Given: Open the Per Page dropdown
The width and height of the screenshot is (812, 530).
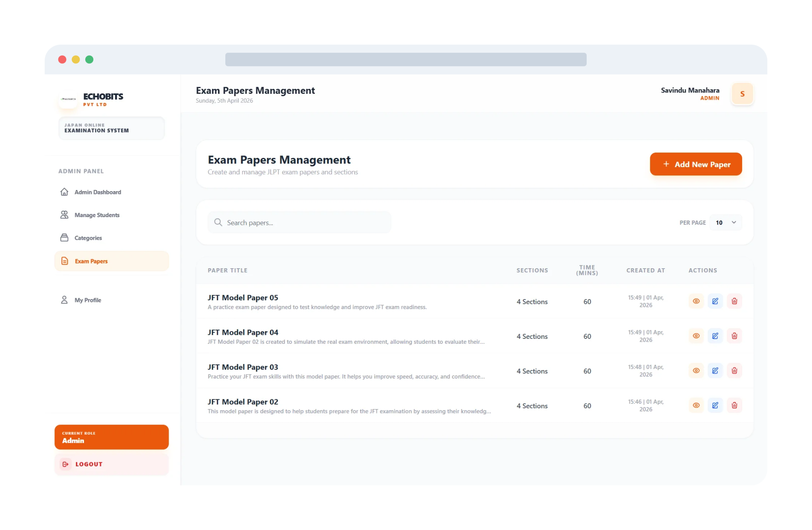Looking at the screenshot, I should tap(725, 222).
